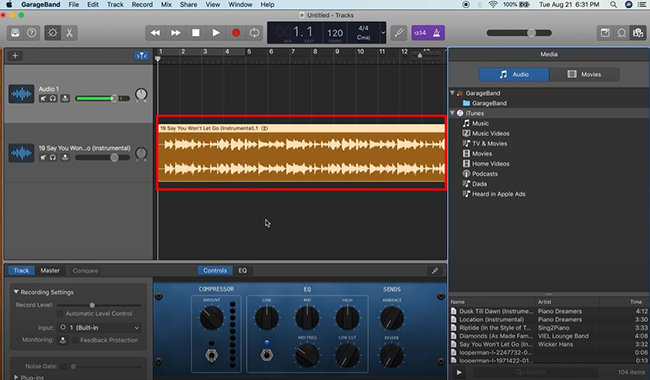Image resolution: width=650 pixels, height=380 pixels.
Task: Turn the Compressor Amount knob
Action: click(x=211, y=318)
